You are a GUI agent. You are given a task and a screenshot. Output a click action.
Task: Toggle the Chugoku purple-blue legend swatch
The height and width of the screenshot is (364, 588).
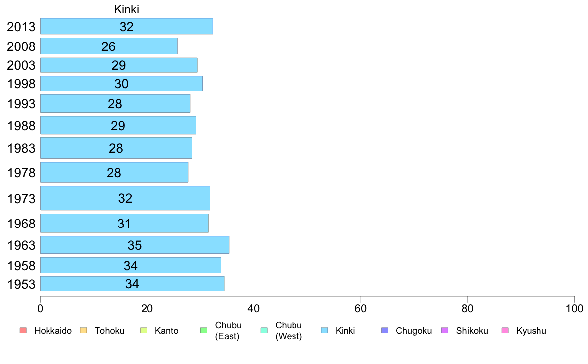pyautogui.click(x=385, y=331)
